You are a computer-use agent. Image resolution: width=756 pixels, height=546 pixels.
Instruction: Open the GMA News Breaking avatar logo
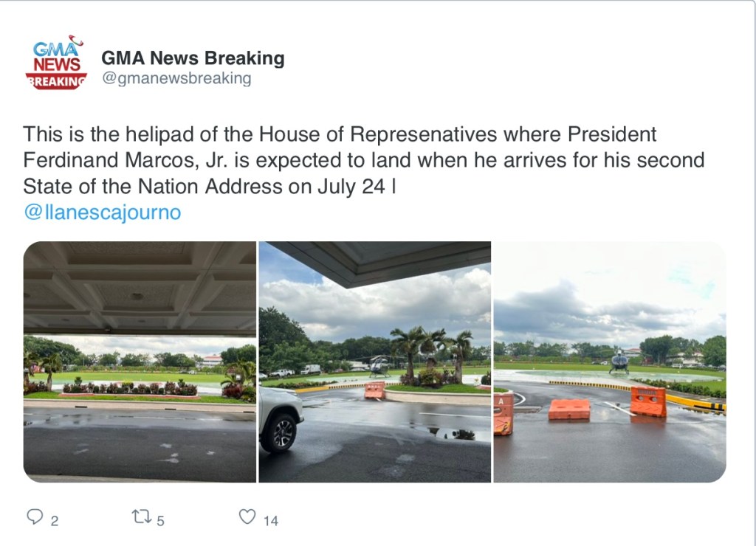pos(56,63)
